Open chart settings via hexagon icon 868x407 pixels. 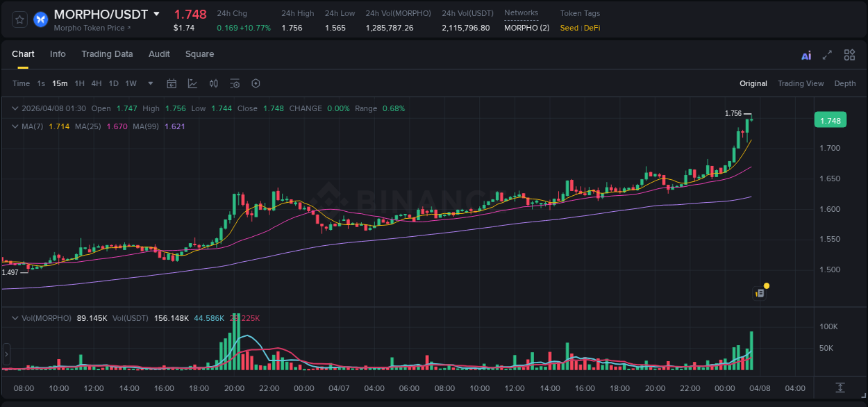pos(256,83)
